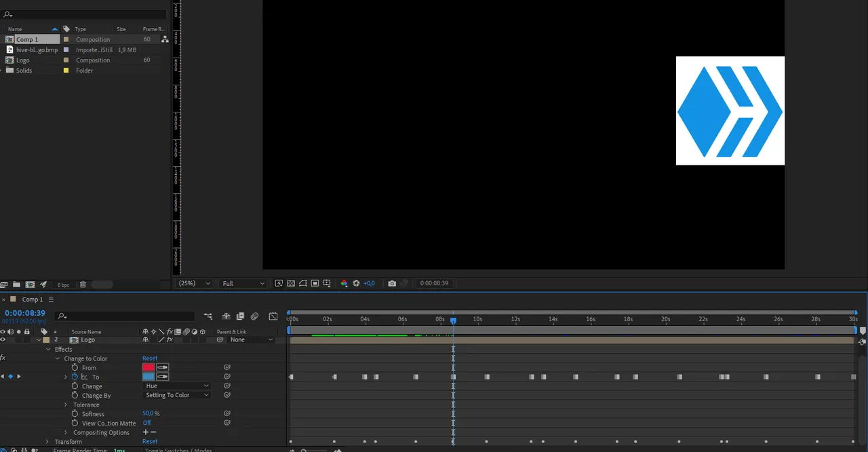Screen dimensions: 868x452
Task: Open the magnification (25%) dropdown
Action: (x=195, y=283)
